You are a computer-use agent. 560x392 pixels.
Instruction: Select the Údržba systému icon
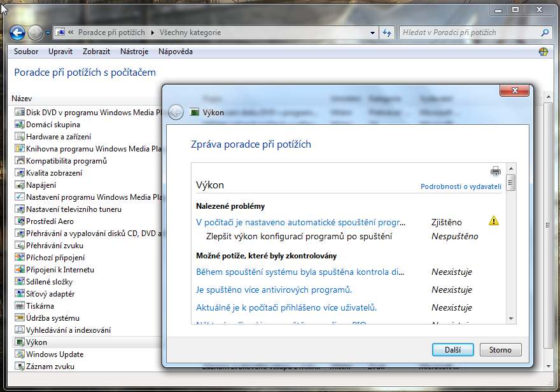click(20, 318)
